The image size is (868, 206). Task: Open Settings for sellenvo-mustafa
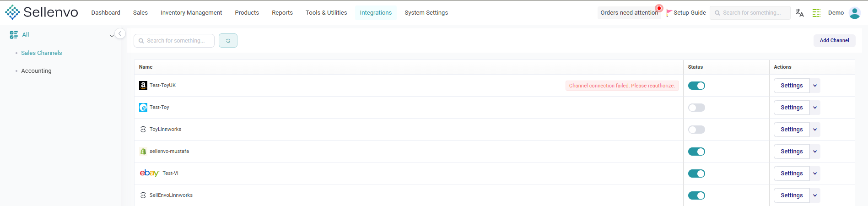(792, 152)
